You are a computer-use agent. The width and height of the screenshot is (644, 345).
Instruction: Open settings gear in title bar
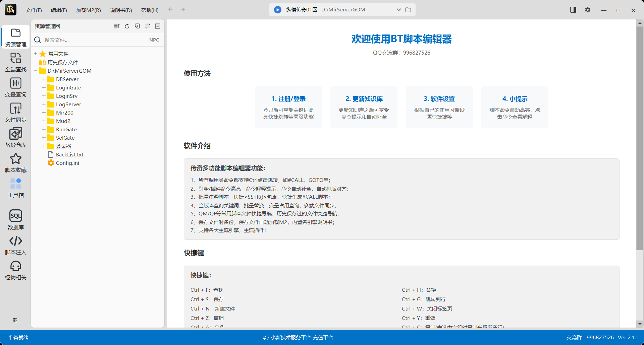point(588,10)
